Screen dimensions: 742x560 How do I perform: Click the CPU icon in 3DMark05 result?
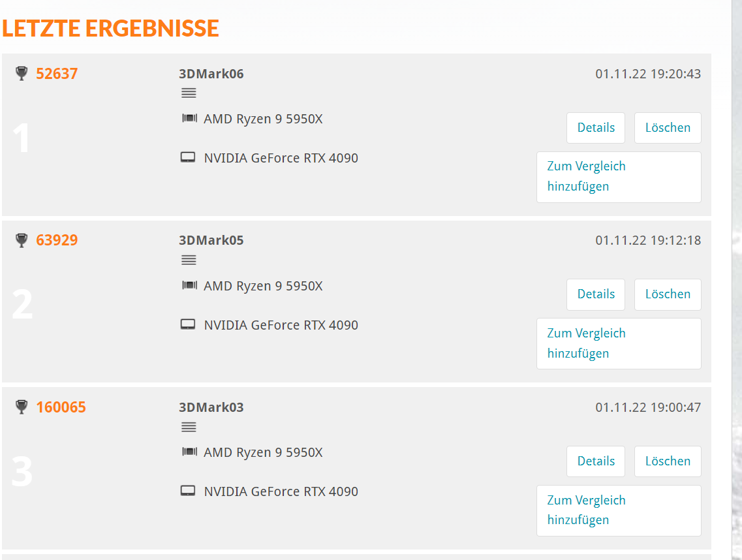(x=189, y=285)
